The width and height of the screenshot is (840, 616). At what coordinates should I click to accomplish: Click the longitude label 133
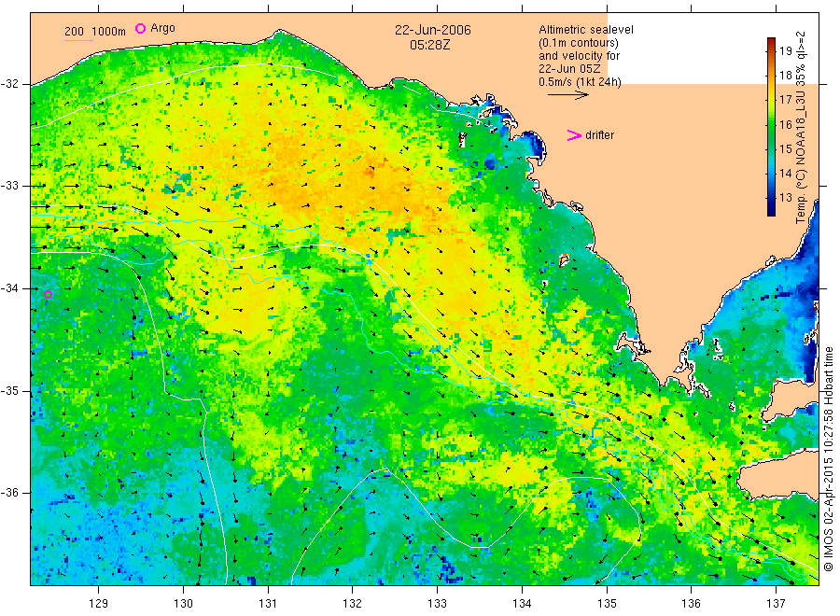437,604
